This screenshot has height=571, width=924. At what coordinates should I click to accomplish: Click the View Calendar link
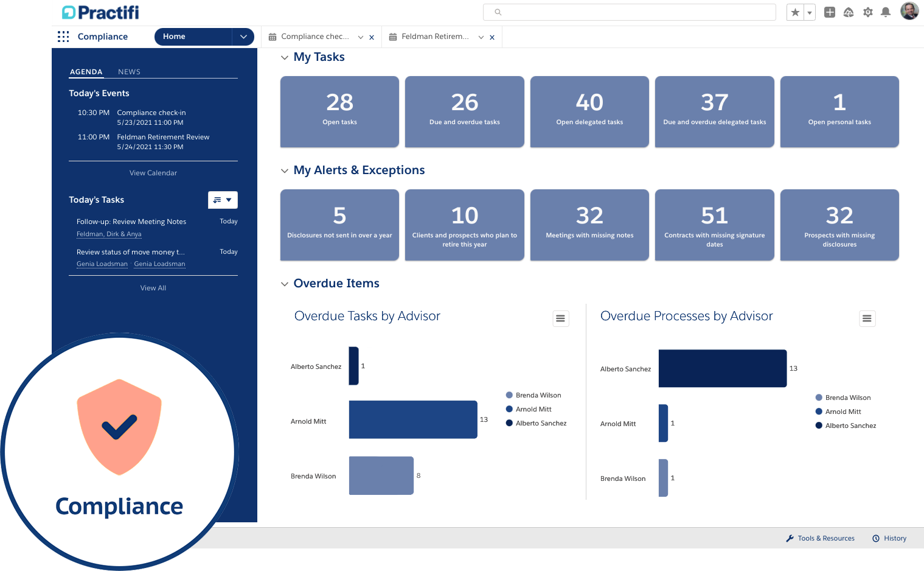coord(153,172)
